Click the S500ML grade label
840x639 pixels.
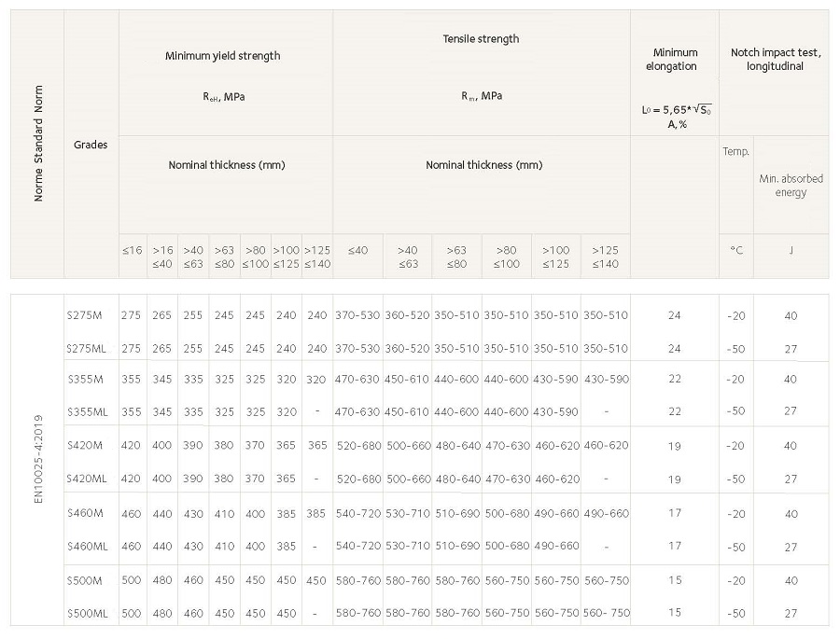88,613
